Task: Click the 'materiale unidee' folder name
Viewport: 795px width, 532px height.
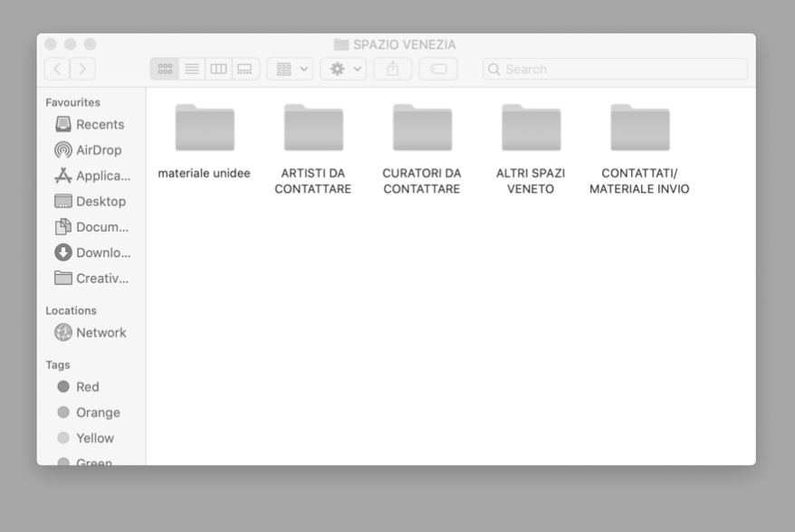Action: [x=205, y=174]
